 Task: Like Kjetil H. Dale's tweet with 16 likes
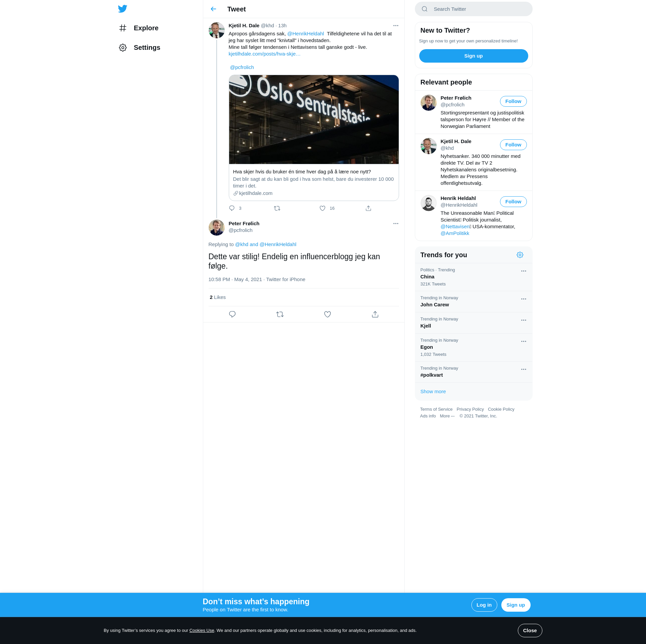(322, 208)
